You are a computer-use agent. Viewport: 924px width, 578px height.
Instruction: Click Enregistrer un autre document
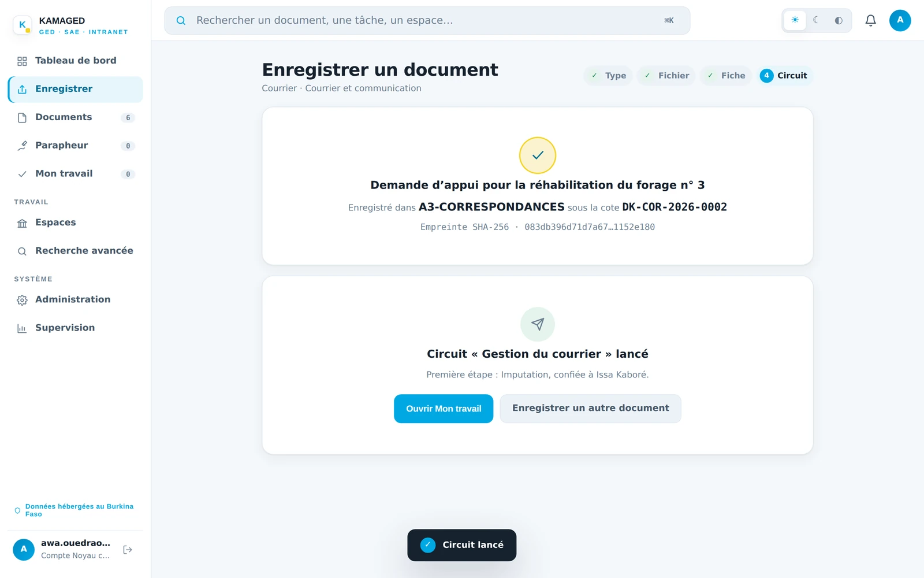tap(590, 409)
